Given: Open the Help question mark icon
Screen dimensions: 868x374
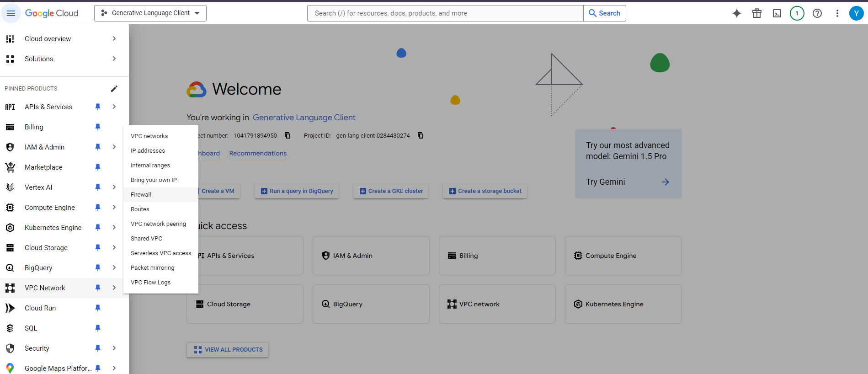Looking at the screenshot, I should pos(817,13).
